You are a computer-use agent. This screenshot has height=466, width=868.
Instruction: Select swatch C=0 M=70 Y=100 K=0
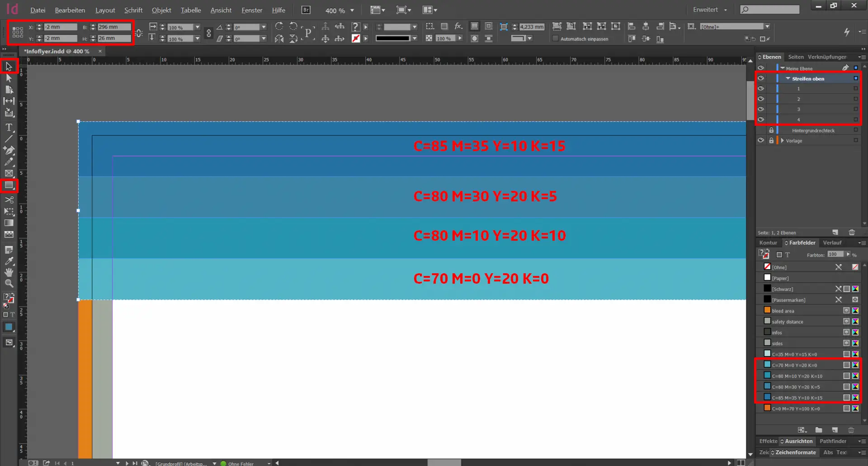(x=796, y=409)
